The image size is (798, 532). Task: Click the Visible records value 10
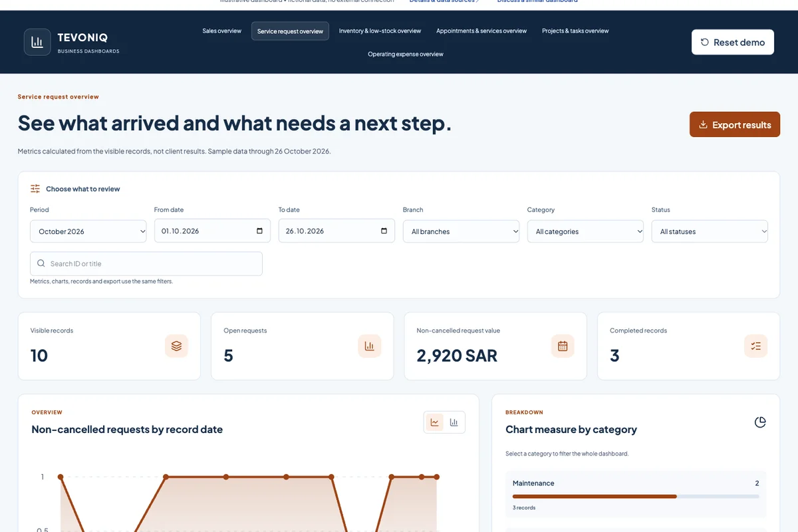coord(39,356)
